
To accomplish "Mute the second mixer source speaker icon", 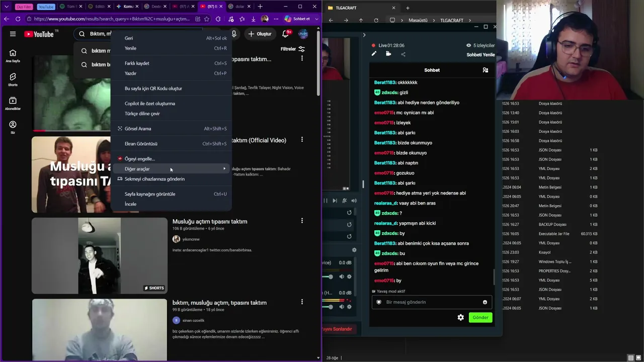I will [x=342, y=307].
